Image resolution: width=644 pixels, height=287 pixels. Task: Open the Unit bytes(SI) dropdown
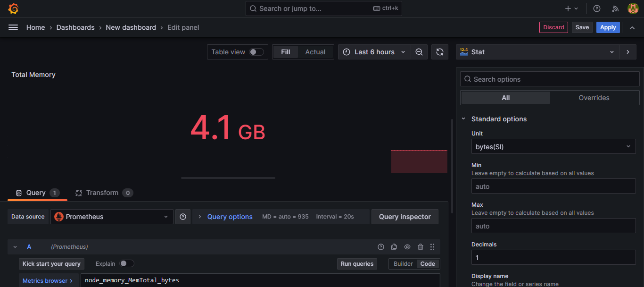point(553,147)
